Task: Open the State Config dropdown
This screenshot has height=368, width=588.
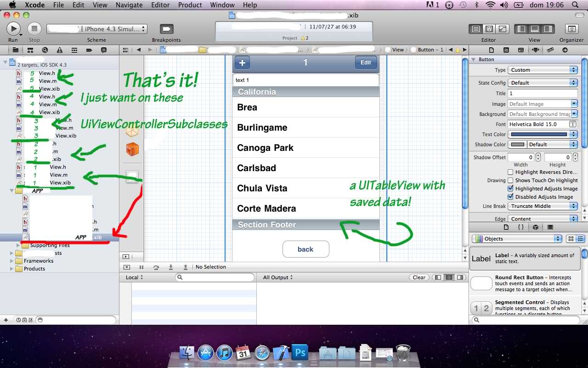Action: (x=543, y=83)
